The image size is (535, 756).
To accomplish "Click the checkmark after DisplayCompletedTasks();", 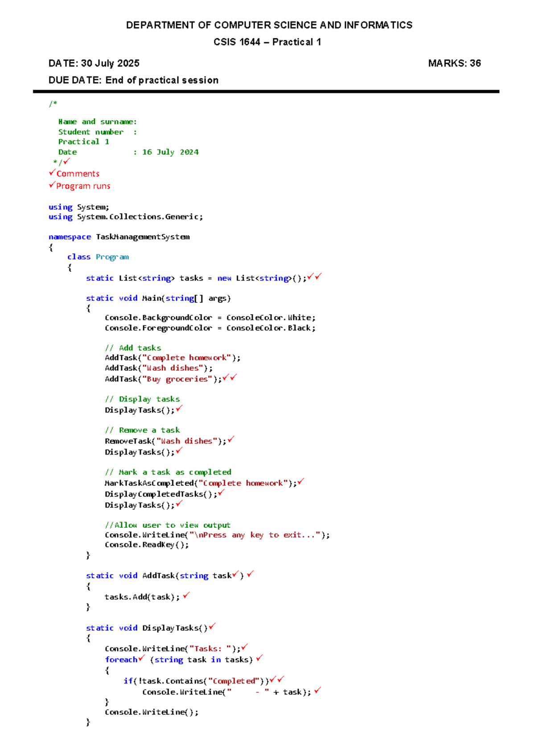I will [221, 493].
